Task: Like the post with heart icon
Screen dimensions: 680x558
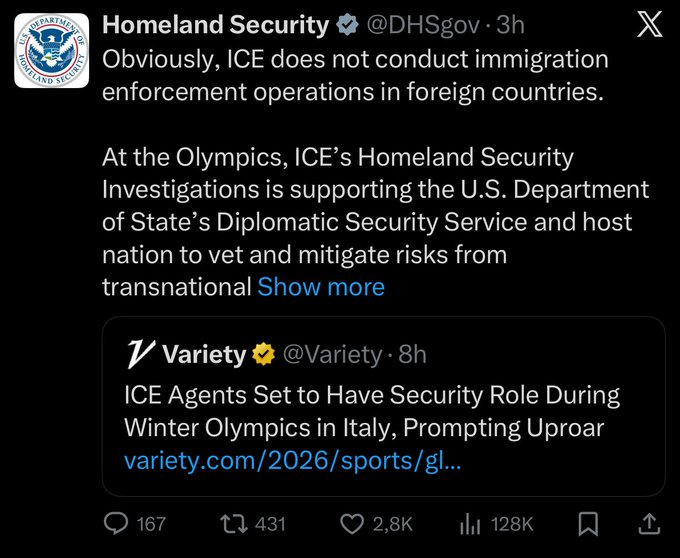Action: click(x=351, y=523)
